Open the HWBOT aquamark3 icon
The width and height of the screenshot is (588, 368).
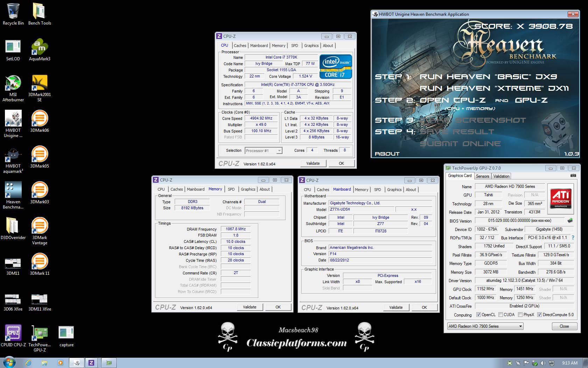point(13,160)
